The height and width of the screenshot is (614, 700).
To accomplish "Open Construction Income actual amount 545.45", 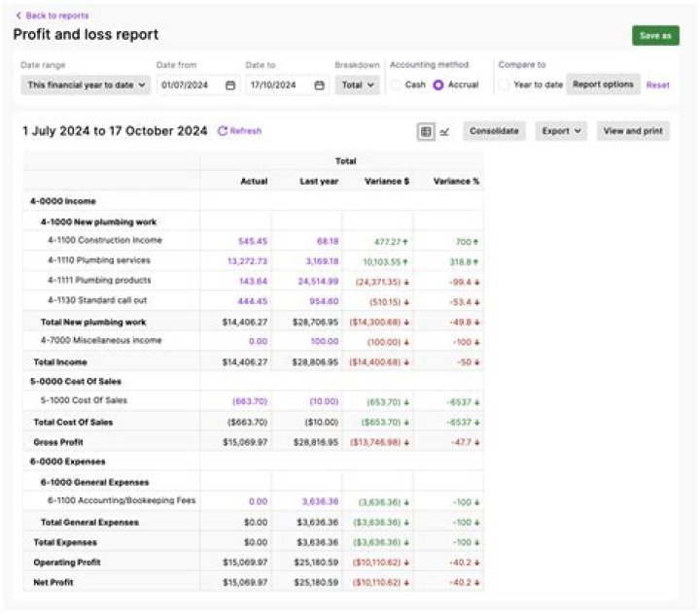I will (253, 241).
